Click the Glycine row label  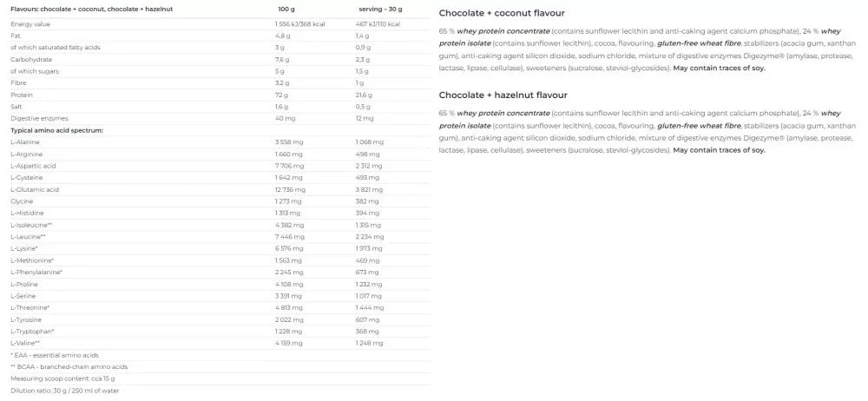(x=22, y=200)
